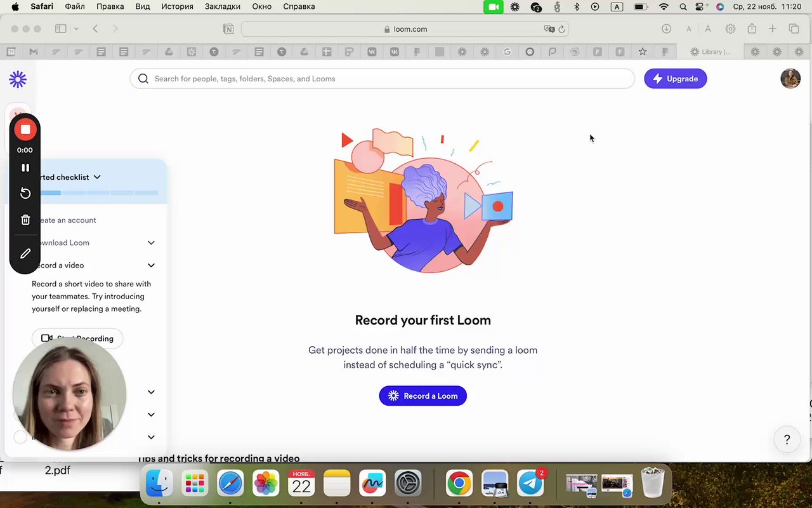The height and width of the screenshot is (508, 812).
Task: Expand the first checklist item below Start Recording
Action: coord(151,392)
